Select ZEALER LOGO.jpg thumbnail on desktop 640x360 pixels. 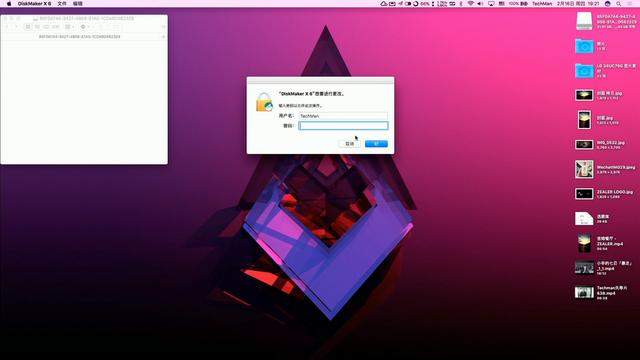pyautogui.click(x=584, y=194)
